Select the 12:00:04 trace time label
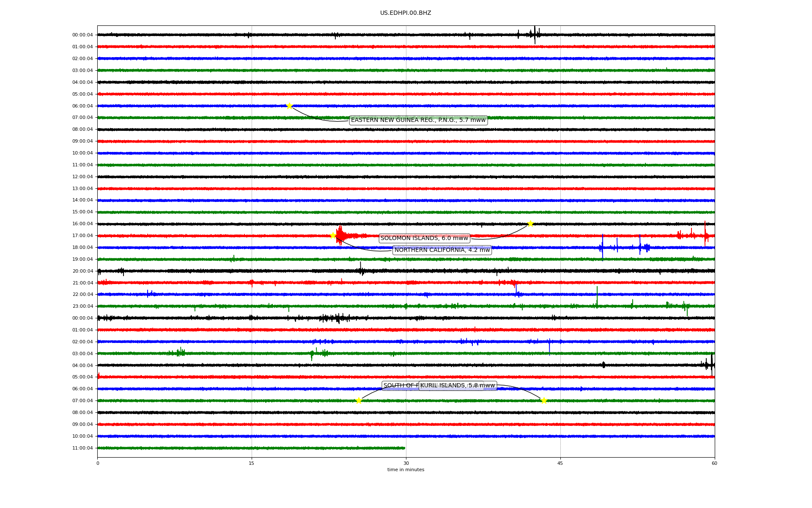 [x=82, y=177]
